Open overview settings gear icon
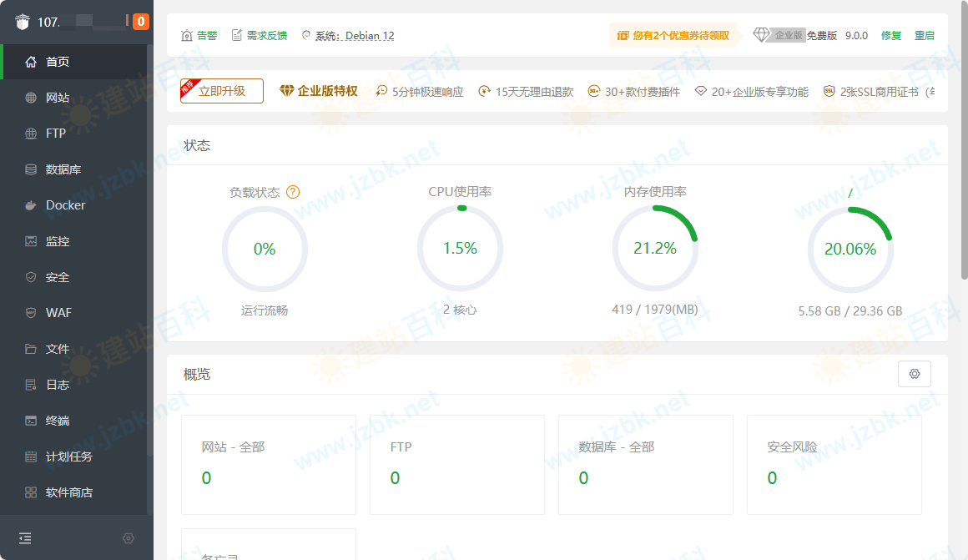 pyautogui.click(x=914, y=374)
